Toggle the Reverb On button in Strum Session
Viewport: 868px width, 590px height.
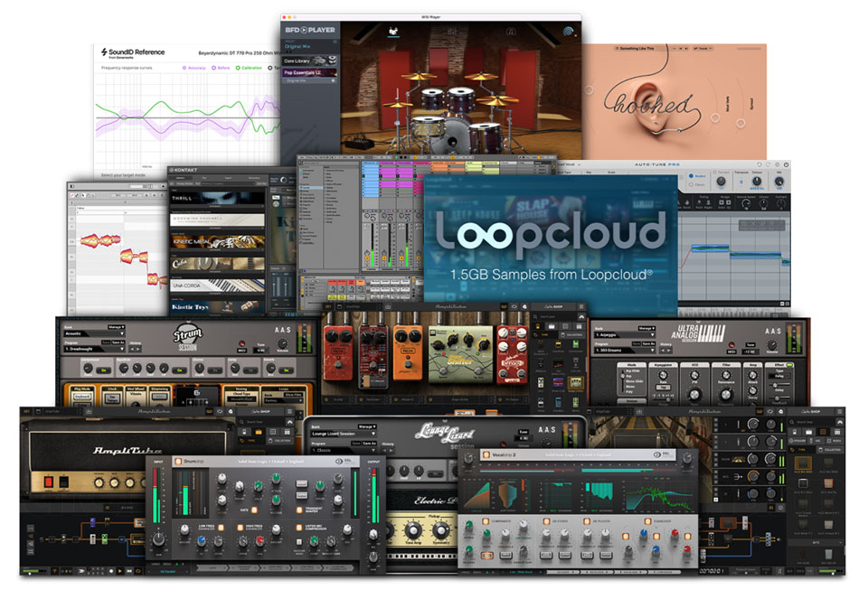point(287,370)
